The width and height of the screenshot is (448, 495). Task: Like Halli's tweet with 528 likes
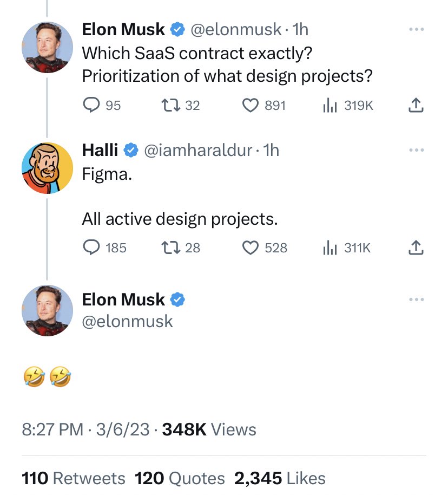[250, 248]
